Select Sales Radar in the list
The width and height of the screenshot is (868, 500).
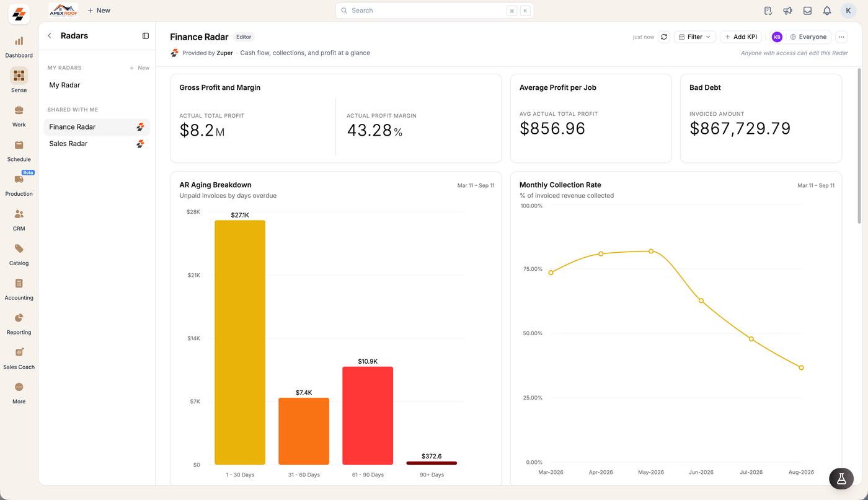(97, 144)
